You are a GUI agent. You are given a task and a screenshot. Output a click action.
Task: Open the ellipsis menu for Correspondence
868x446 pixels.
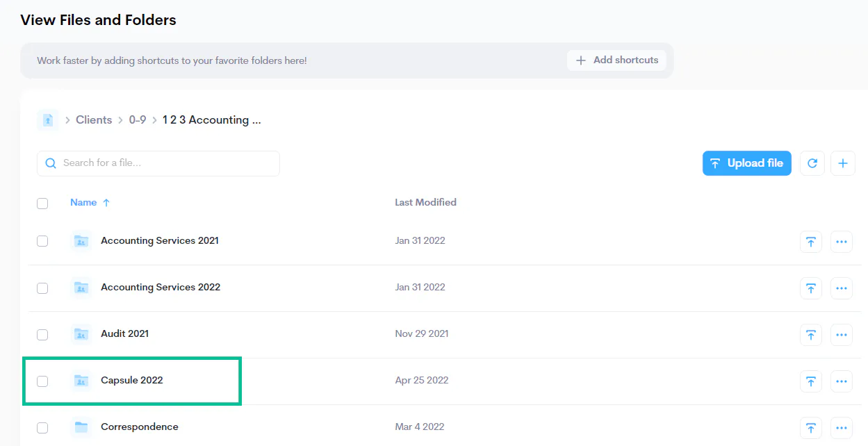842,427
